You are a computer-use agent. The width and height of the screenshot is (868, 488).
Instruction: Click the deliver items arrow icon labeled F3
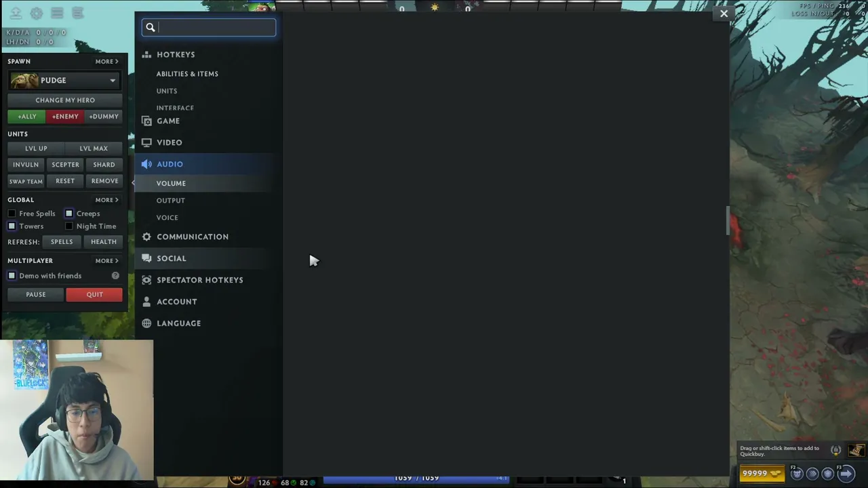pos(845,474)
